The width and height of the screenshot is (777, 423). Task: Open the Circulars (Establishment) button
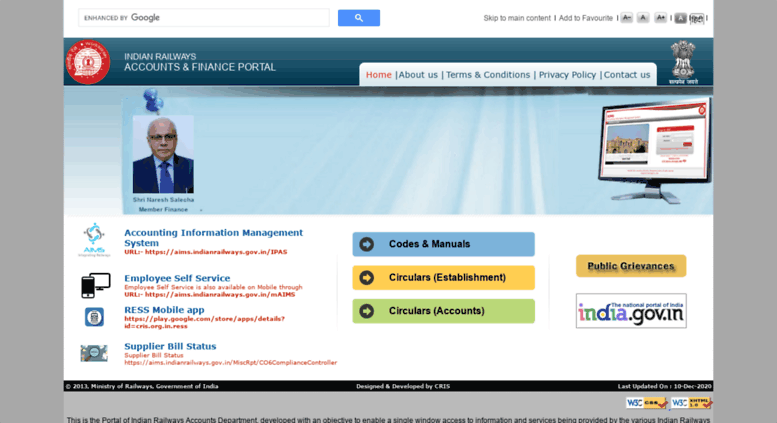click(x=444, y=277)
